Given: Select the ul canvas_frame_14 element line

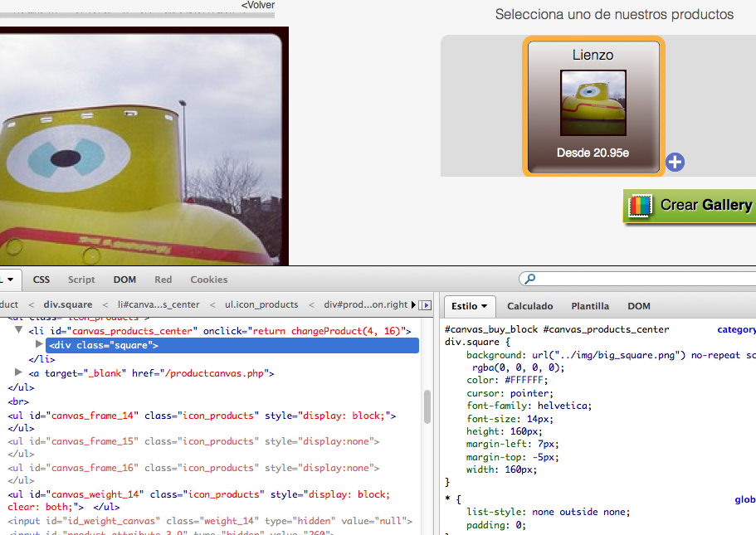Looking at the screenshot, I should [202, 416].
